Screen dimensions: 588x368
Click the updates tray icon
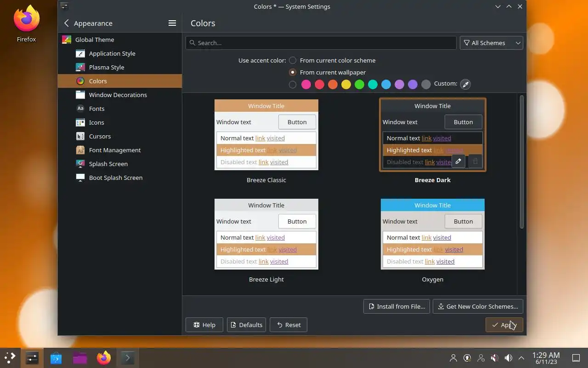tap(467, 358)
